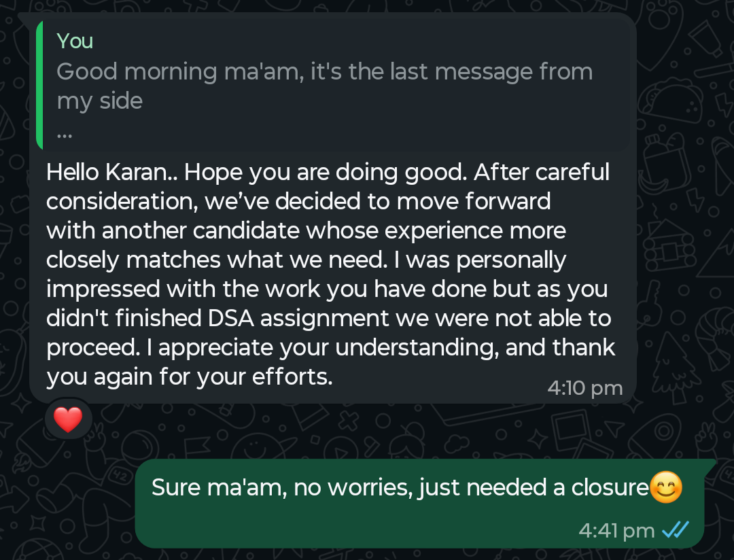The height and width of the screenshot is (560, 734).
Task: Open the quoted "Good morning ma'am" reply
Action: coord(324,86)
